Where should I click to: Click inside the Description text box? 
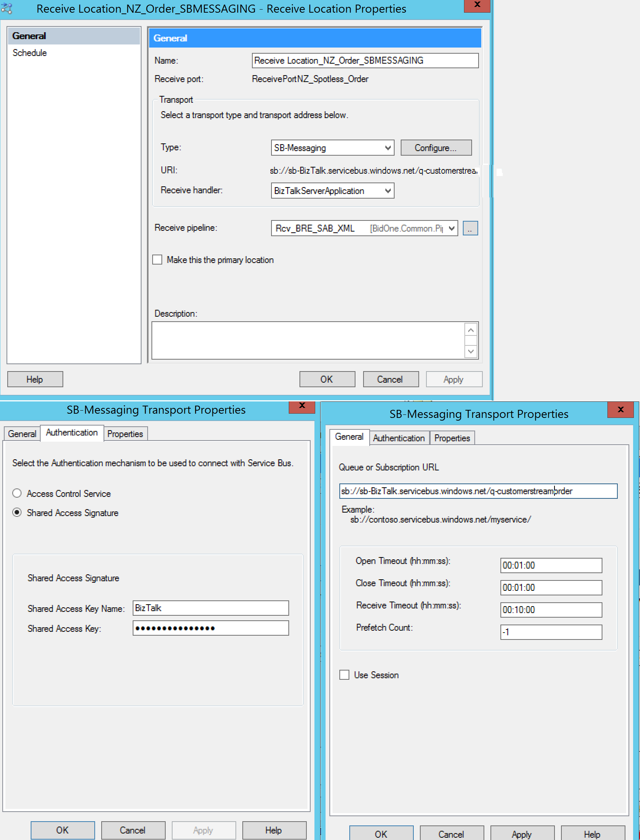(308, 340)
